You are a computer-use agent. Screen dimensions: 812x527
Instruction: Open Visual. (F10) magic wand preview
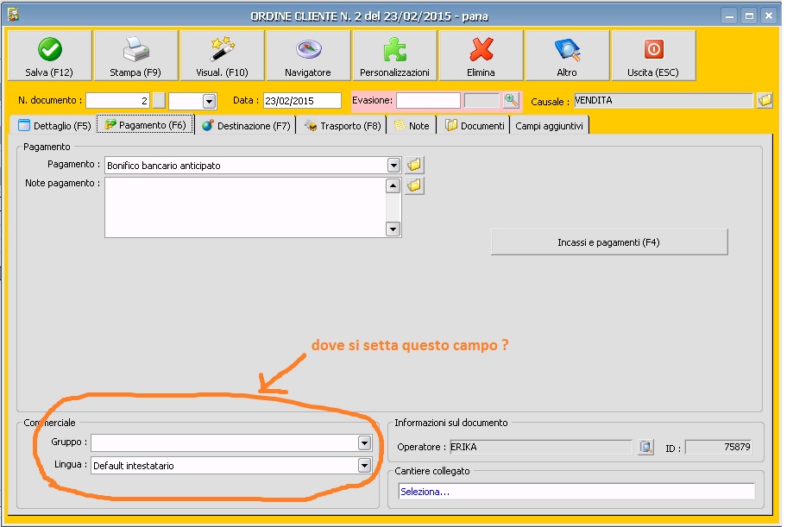click(x=222, y=55)
